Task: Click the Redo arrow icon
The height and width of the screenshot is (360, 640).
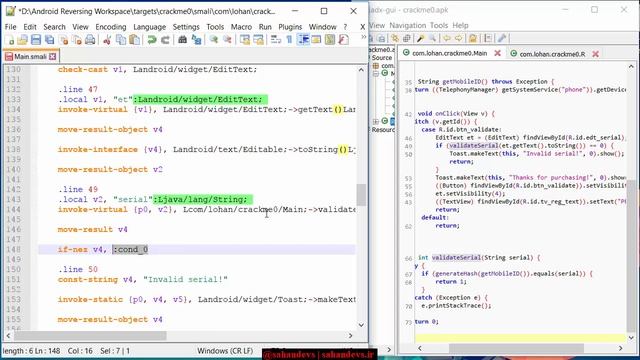Action: pos(165,40)
